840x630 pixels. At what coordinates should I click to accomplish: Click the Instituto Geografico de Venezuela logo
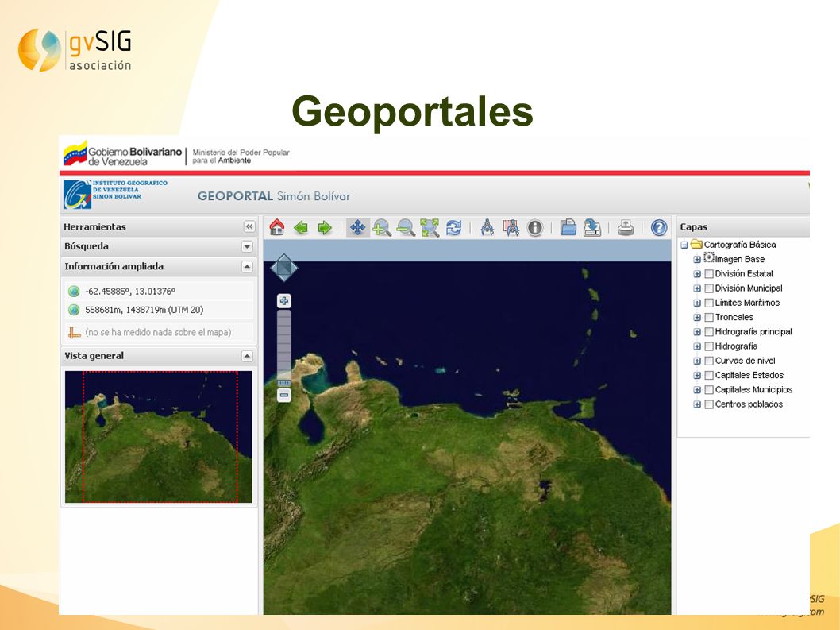click(x=115, y=194)
